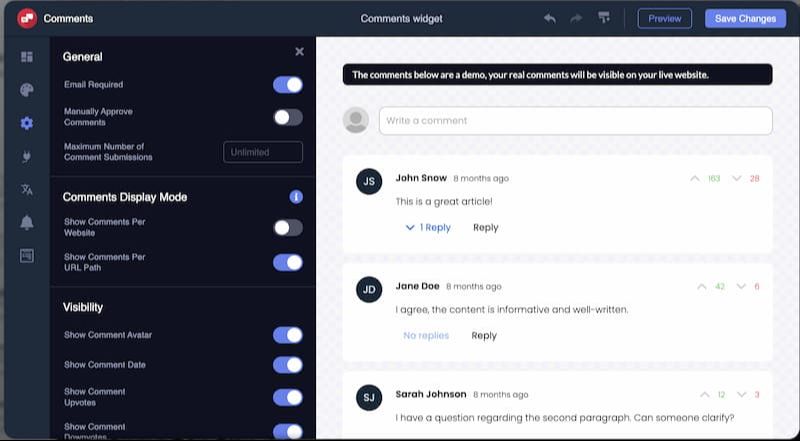Click the Comments Display Mode heading

coord(125,197)
